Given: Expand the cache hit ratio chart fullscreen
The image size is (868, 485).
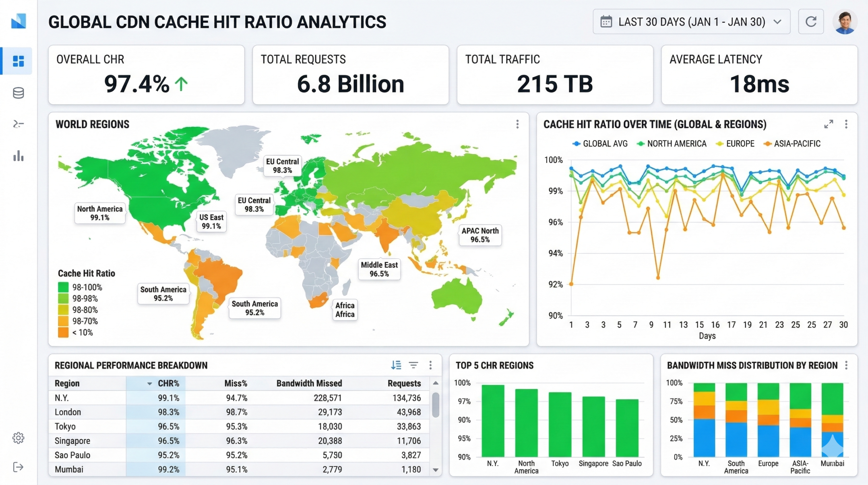Looking at the screenshot, I should [x=829, y=124].
